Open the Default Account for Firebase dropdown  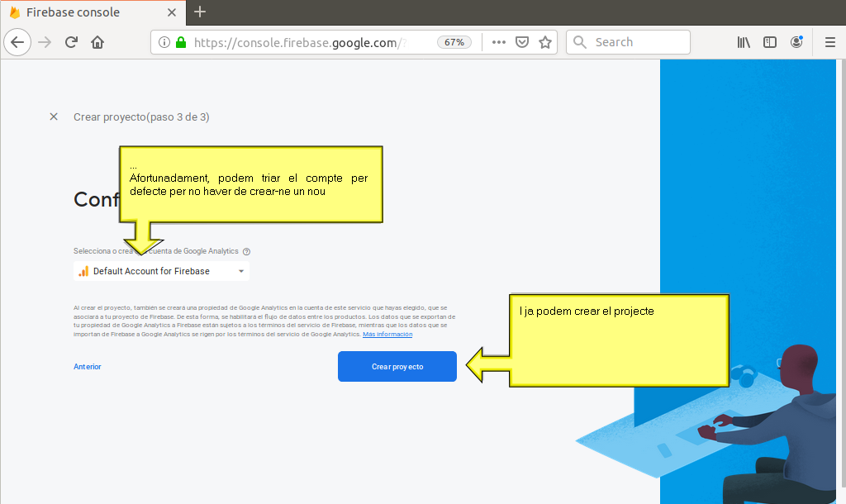click(x=161, y=271)
